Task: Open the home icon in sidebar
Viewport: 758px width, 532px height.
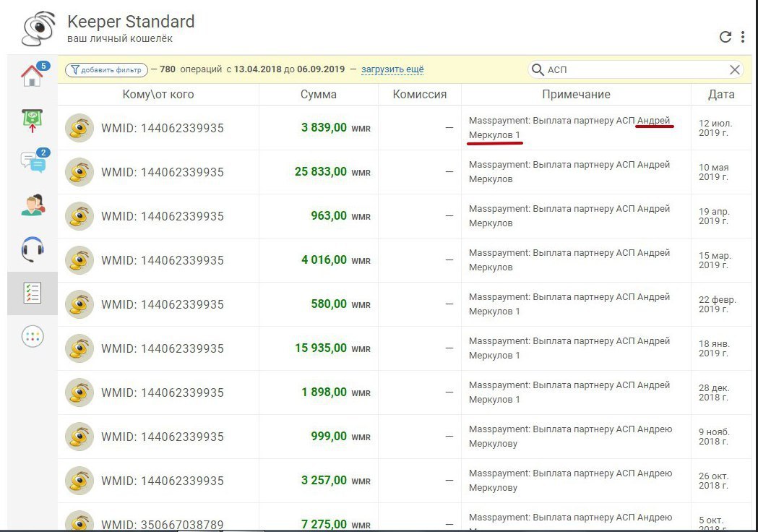Action: pos(32,75)
